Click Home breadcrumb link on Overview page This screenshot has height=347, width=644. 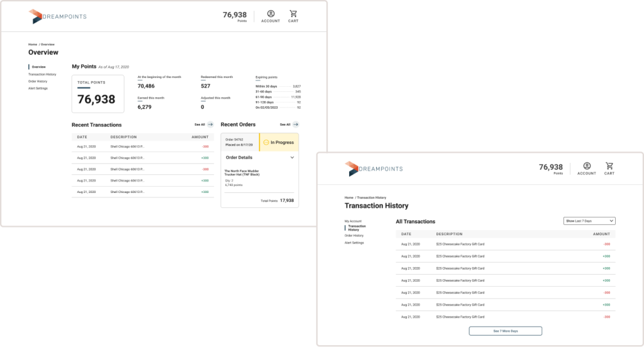(x=32, y=44)
